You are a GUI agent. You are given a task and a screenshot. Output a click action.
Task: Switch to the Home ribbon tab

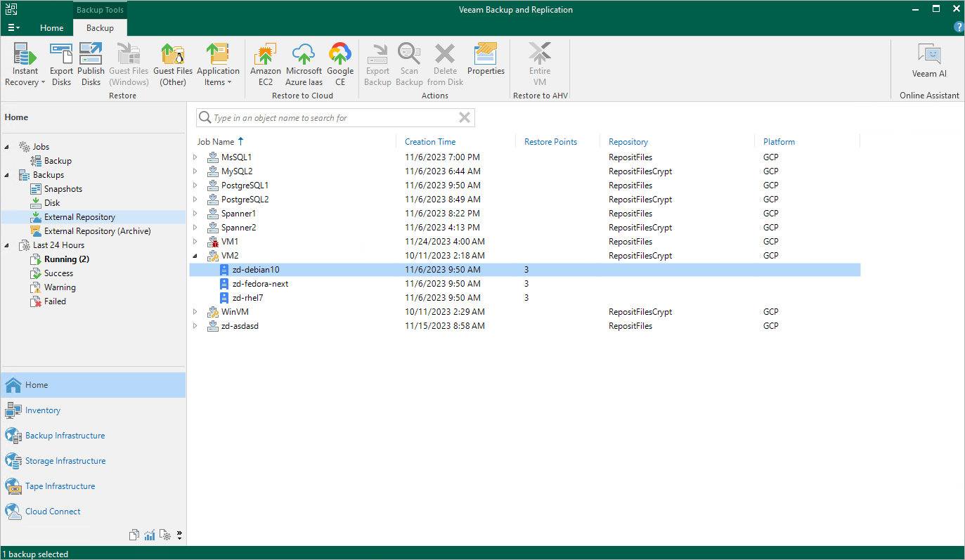tap(51, 28)
